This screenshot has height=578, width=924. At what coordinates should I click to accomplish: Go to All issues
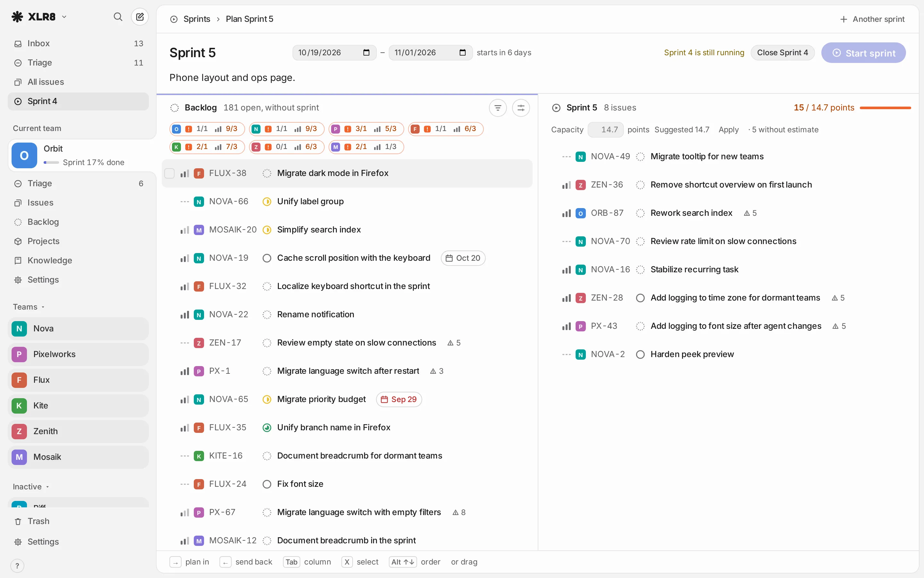[x=78, y=82]
